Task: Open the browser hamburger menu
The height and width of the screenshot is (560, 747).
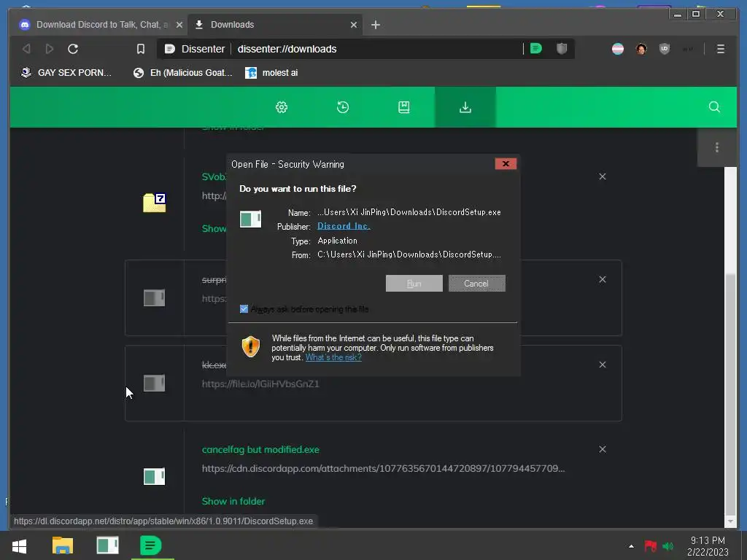Action: tap(720, 49)
